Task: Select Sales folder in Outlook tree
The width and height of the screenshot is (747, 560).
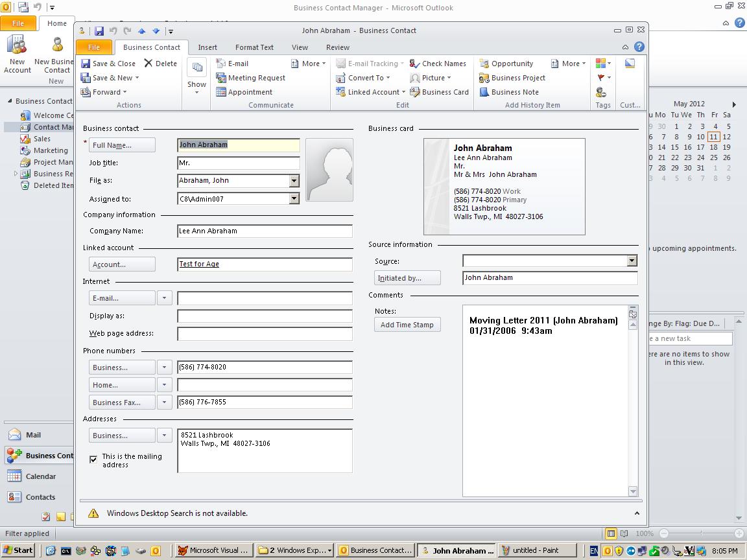Action: (42, 139)
